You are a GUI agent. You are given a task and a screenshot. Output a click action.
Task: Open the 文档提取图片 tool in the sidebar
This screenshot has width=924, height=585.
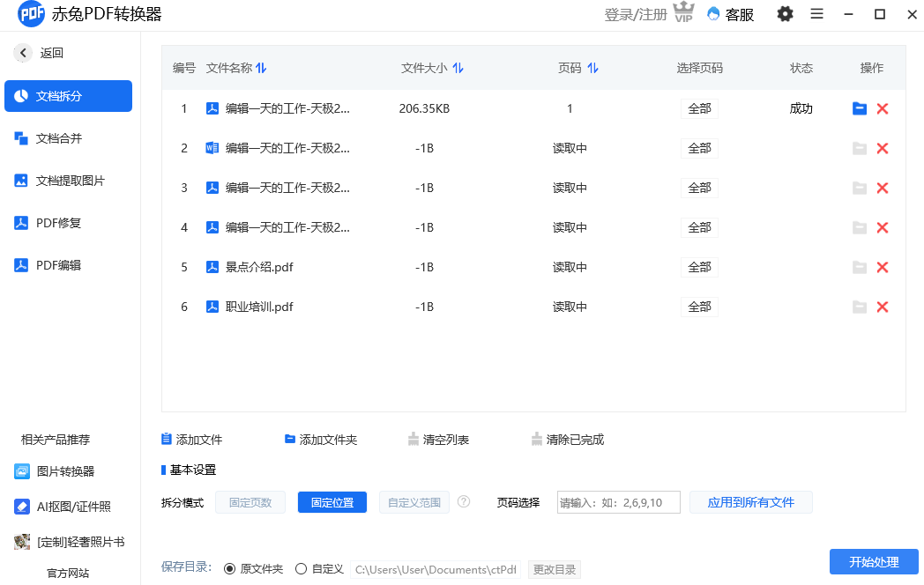click(68, 180)
